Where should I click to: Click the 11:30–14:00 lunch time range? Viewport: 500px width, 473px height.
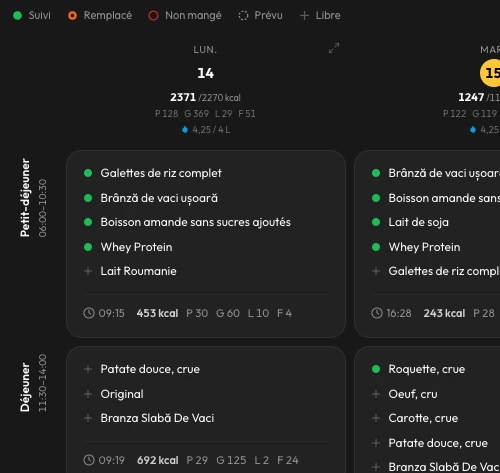click(x=42, y=383)
